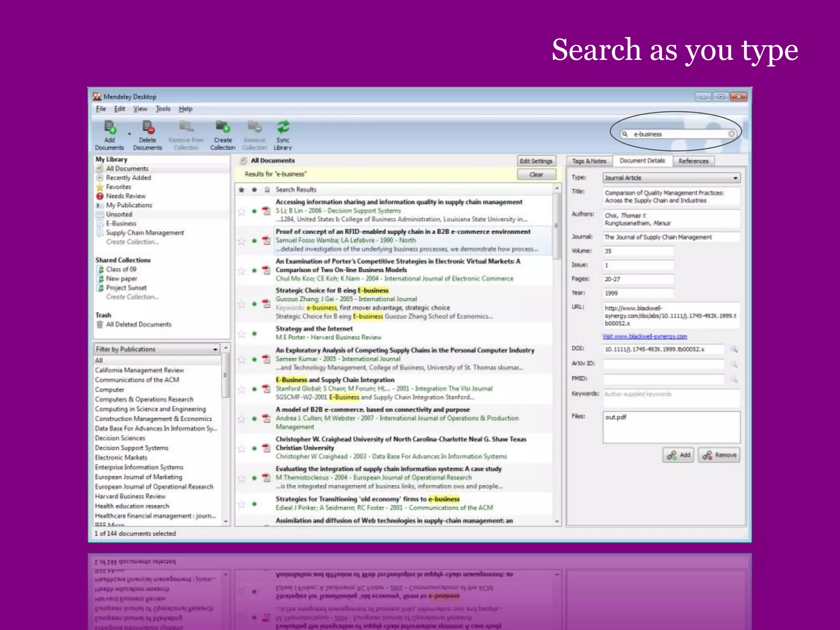Star the Porter's Competitive Strategies document

click(242, 271)
